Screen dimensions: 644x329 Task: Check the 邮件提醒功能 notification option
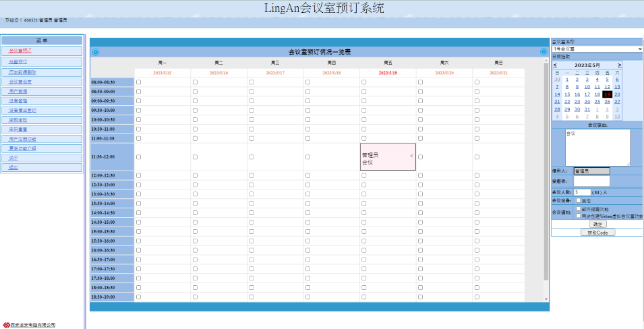[578, 209]
